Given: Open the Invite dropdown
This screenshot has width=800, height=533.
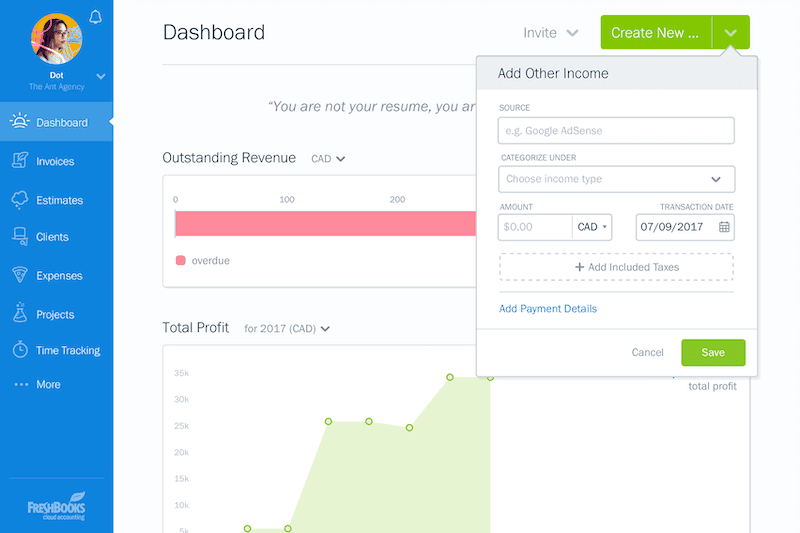Looking at the screenshot, I should coord(550,33).
